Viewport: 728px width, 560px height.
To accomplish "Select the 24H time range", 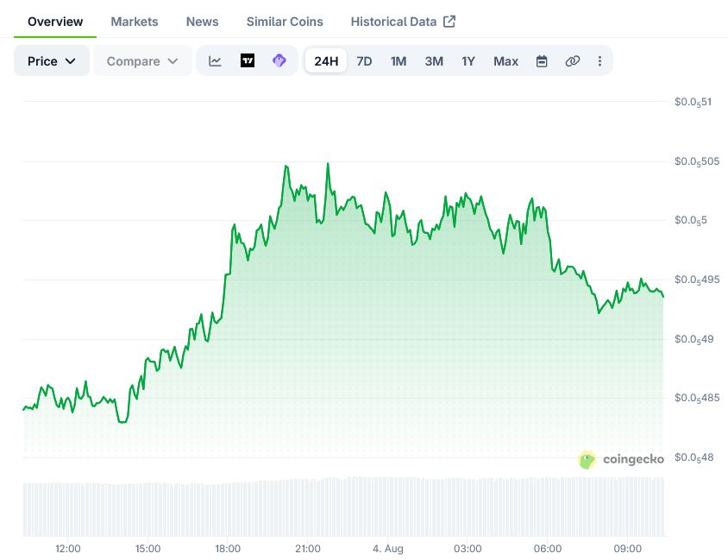I will coord(326,60).
